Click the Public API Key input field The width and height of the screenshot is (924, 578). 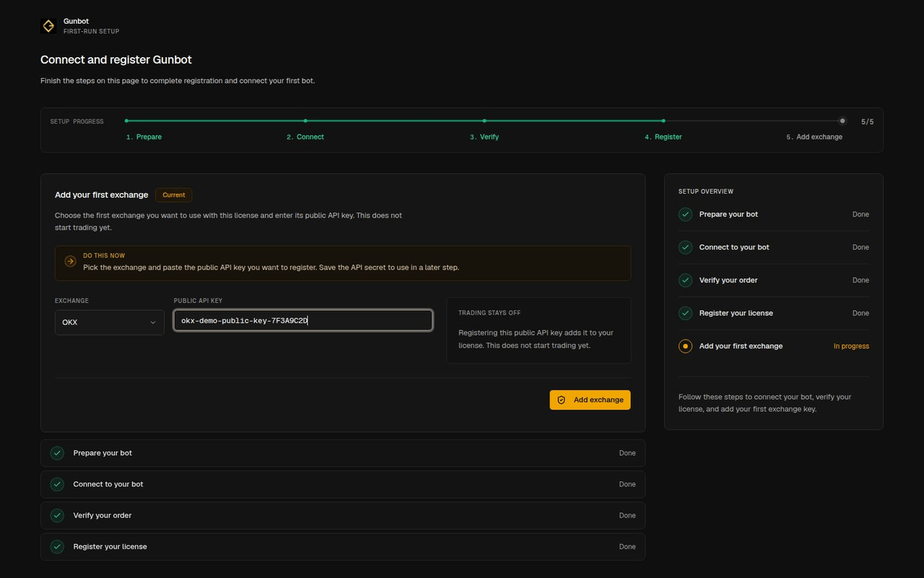point(303,321)
